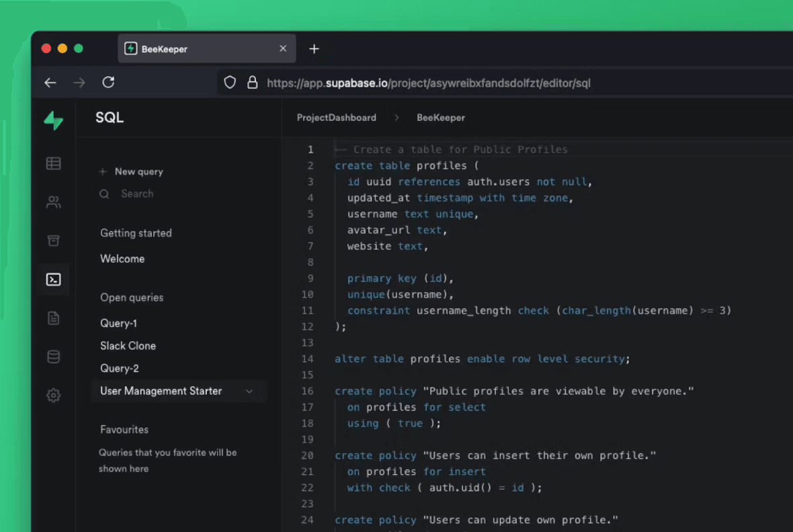Select the SQL editor terminal icon
The height and width of the screenshot is (532, 793).
pos(54,279)
